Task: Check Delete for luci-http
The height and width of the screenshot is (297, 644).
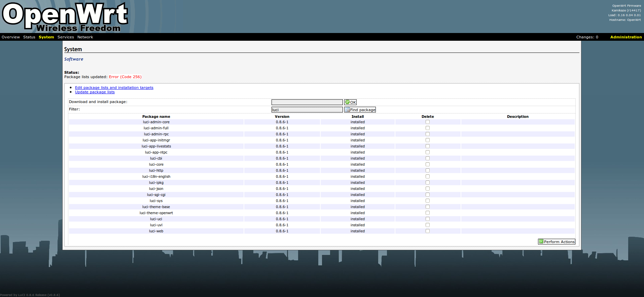Action: point(428,170)
